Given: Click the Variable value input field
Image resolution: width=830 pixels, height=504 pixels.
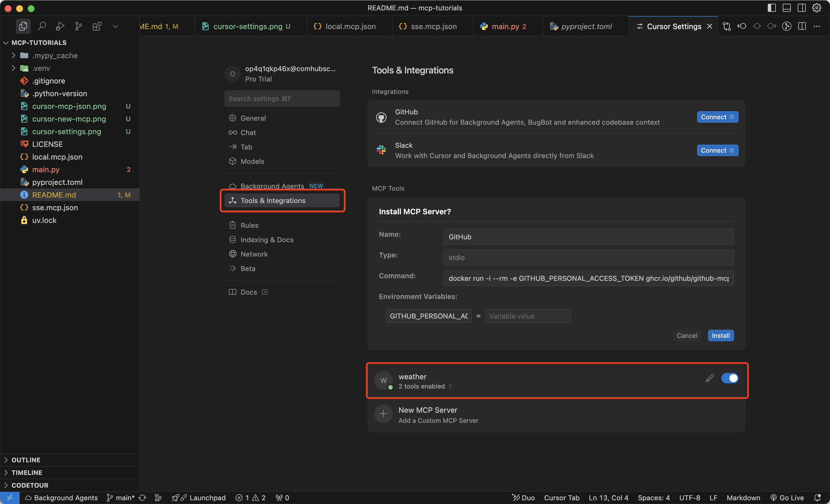Looking at the screenshot, I should click(x=527, y=316).
